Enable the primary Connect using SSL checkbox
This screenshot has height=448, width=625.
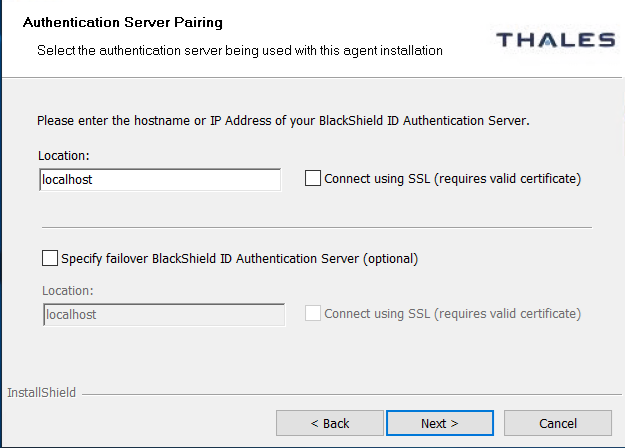click(x=313, y=179)
